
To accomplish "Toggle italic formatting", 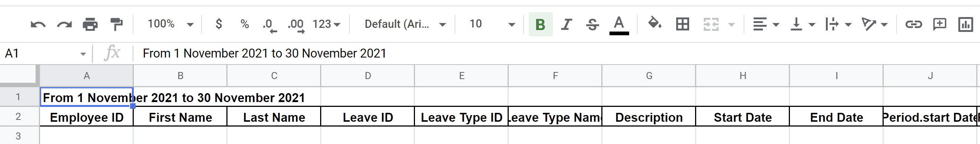I will [x=567, y=24].
